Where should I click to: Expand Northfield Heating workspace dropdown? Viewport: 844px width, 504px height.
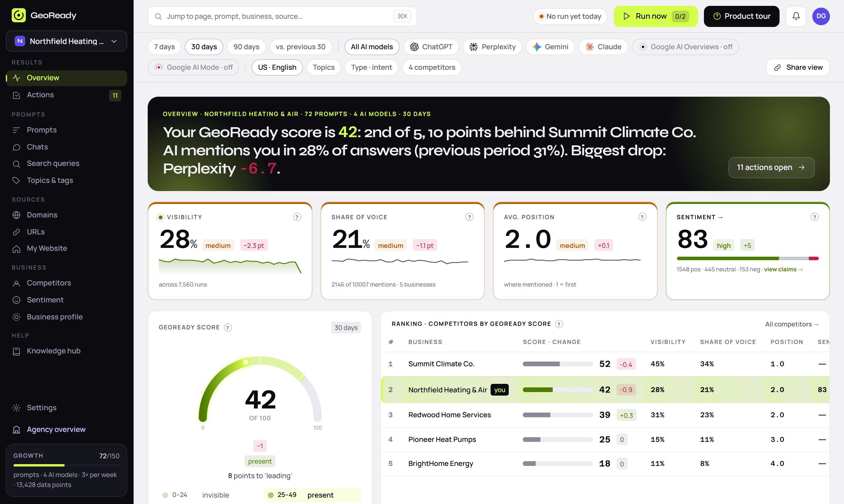pos(66,41)
